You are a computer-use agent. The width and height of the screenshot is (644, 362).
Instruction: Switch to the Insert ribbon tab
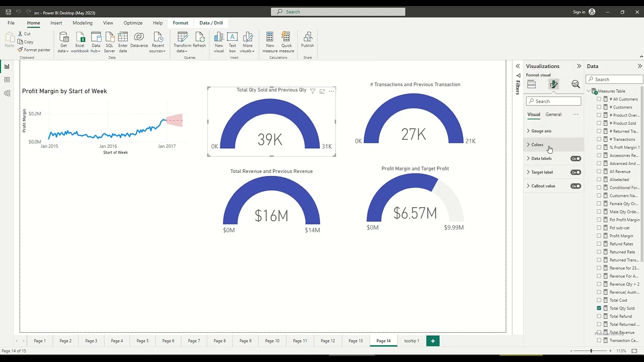coord(56,23)
